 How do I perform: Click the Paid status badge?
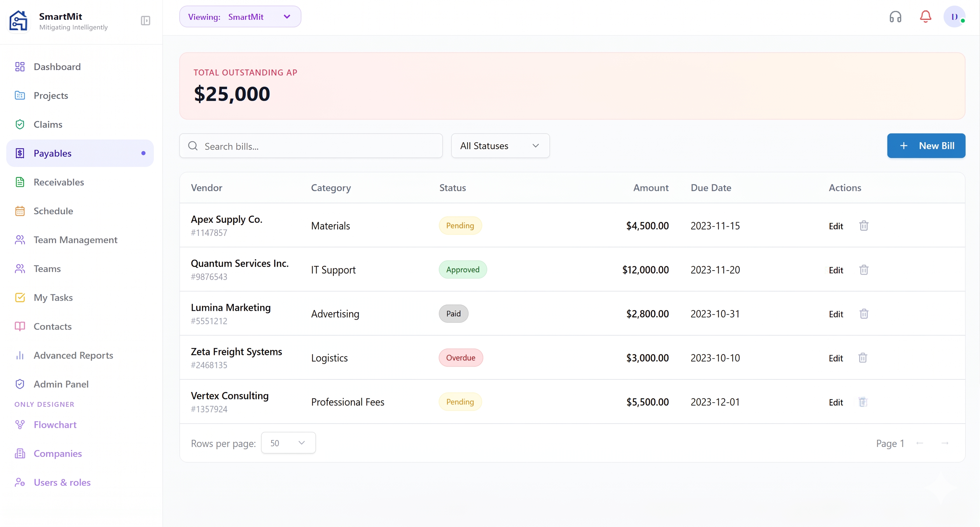pos(453,314)
